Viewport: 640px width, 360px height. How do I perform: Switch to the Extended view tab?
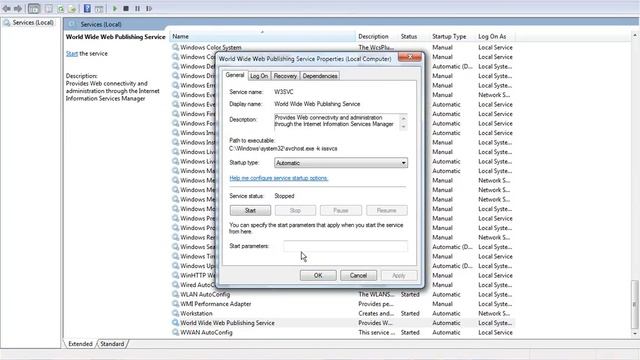point(80,344)
